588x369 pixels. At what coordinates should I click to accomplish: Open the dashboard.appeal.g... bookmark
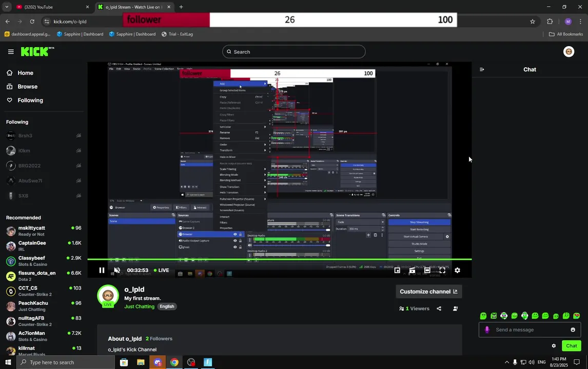point(27,34)
